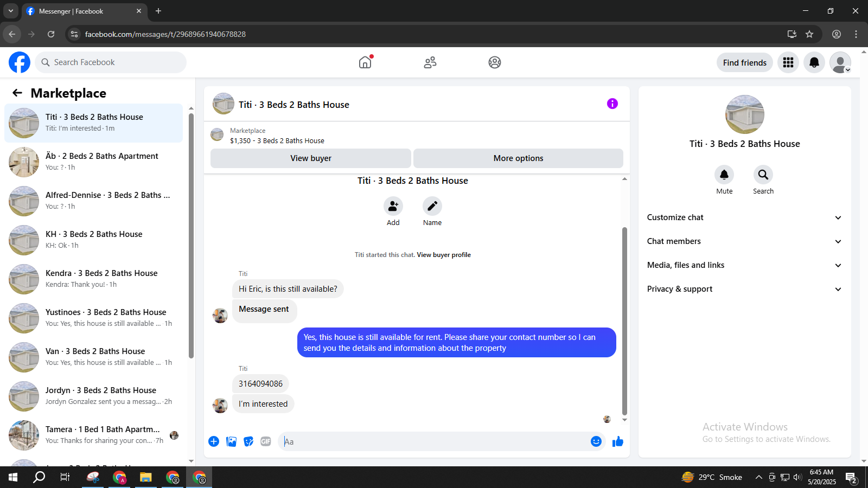The height and width of the screenshot is (488, 868).
Task: Open the account profile avatar menu
Action: coord(840,62)
